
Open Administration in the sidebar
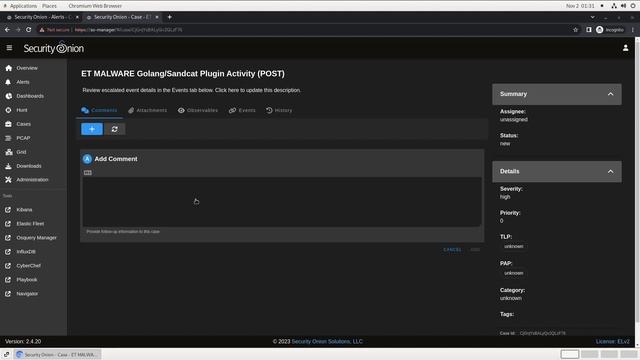click(x=33, y=180)
